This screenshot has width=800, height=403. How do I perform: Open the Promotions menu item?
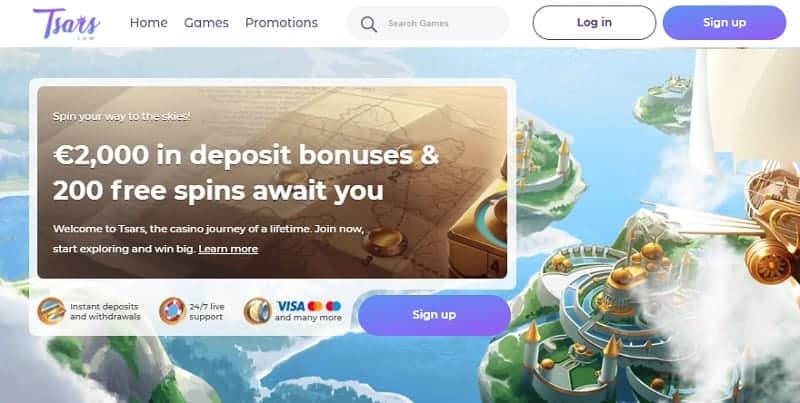pyautogui.click(x=281, y=23)
